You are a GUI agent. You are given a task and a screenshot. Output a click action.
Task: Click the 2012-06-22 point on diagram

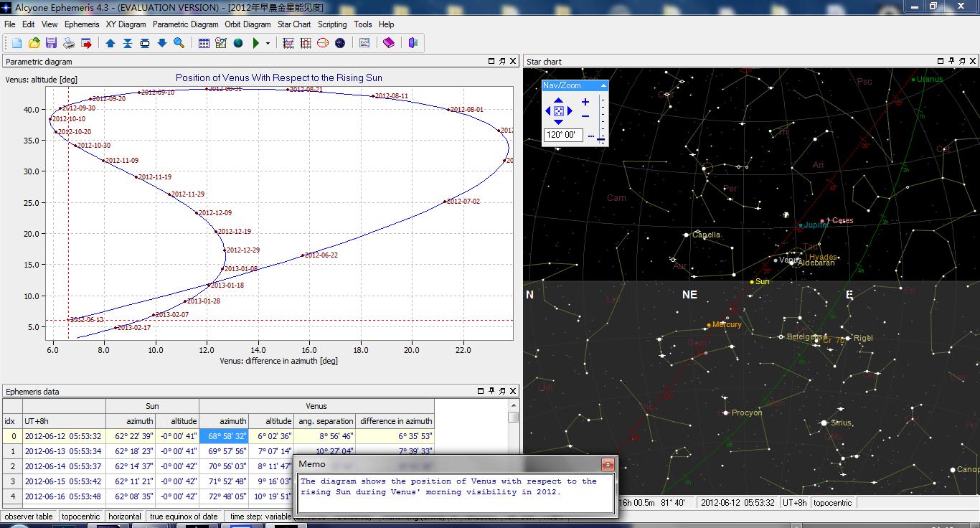303,255
